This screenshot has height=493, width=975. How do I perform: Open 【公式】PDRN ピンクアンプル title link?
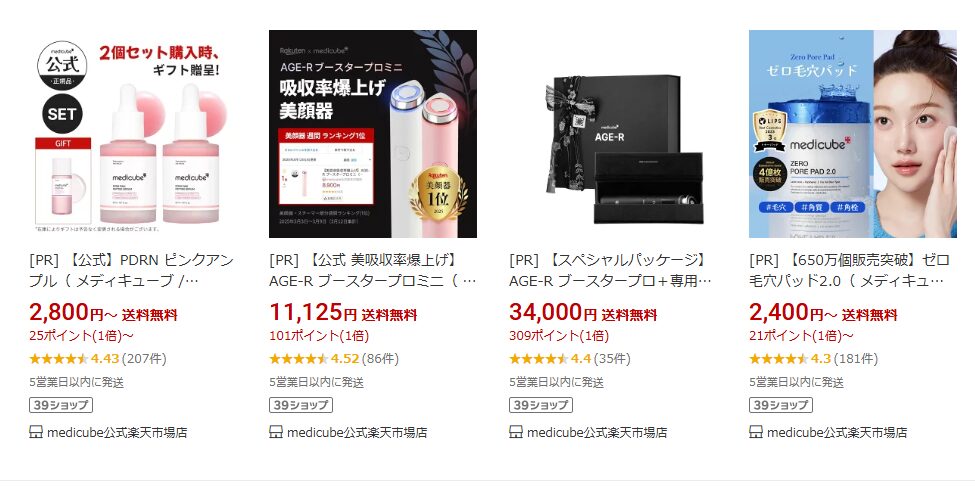click(131, 270)
